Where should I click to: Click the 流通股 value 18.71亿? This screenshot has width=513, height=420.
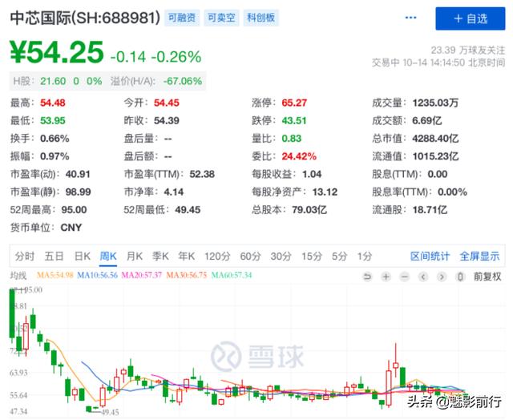(x=430, y=210)
